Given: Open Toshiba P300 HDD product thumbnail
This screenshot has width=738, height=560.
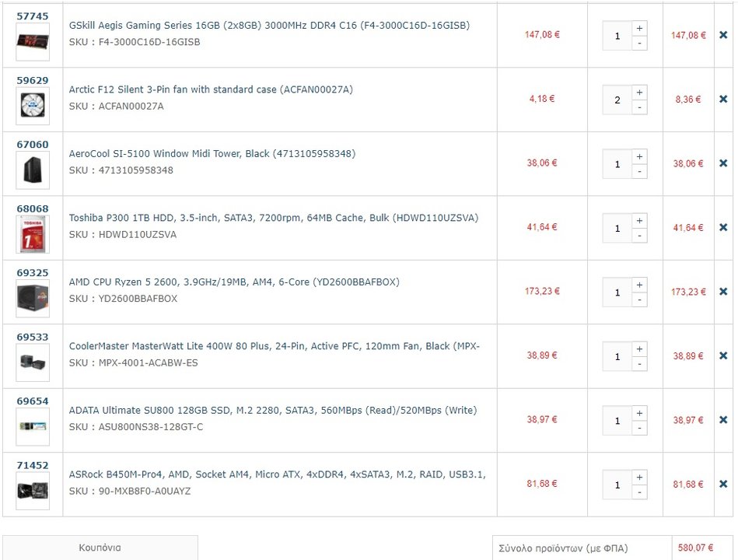Looking at the screenshot, I should pos(33,234).
